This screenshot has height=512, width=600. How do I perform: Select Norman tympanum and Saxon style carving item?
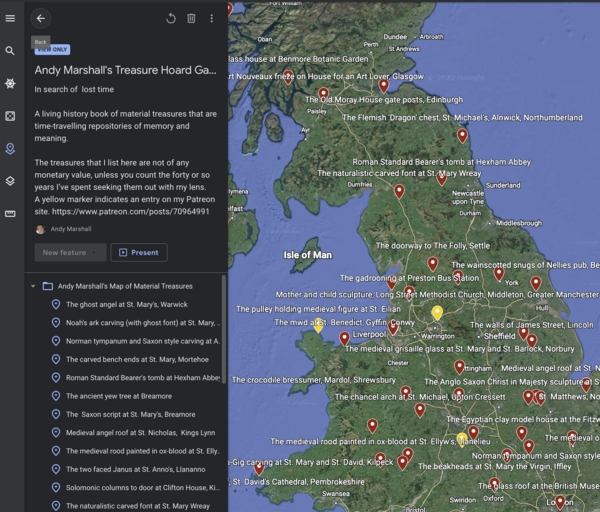(x=143, y=341)
